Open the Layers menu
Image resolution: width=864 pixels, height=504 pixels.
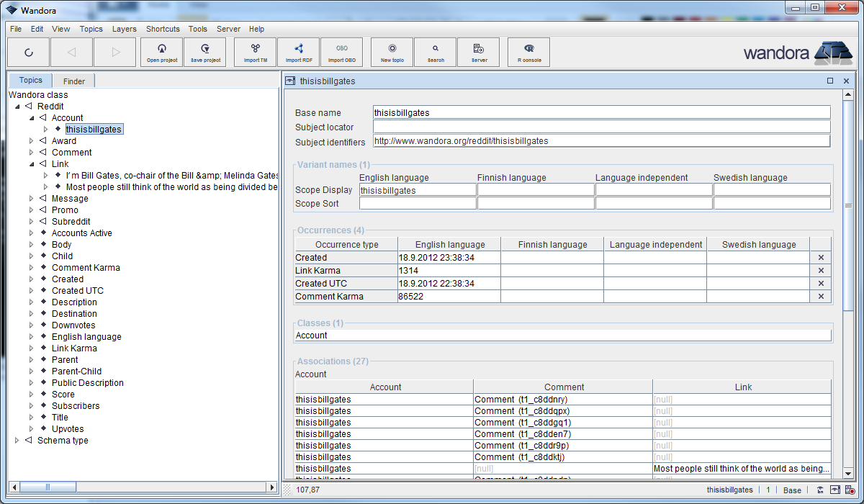click(x=124, y=29)
